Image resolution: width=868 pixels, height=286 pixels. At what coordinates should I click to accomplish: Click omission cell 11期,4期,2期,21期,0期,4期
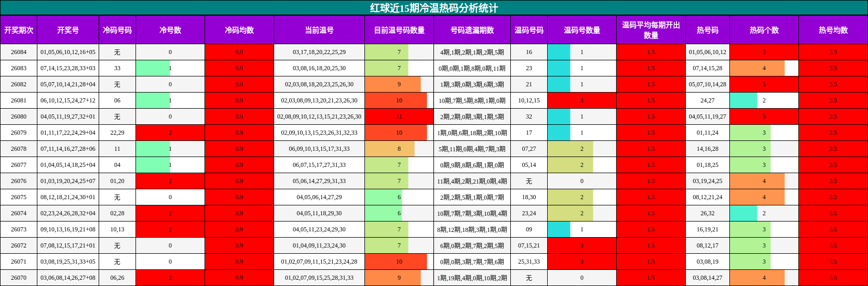click(x=472, y=181)
